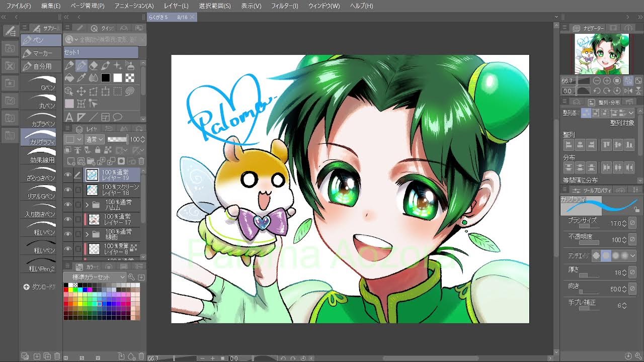Image resolution: width=644 pixels, height=362 pixels.
Task: Click the create layer mask icon
Action: 121,161
